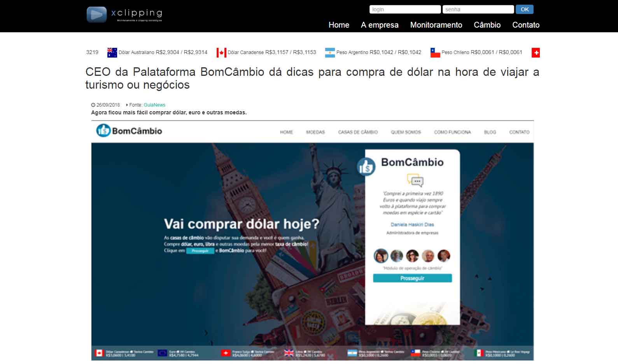The image size is (618, 364).
Task: Click the chat bubble testimonial icon
Action: (415, 180)
